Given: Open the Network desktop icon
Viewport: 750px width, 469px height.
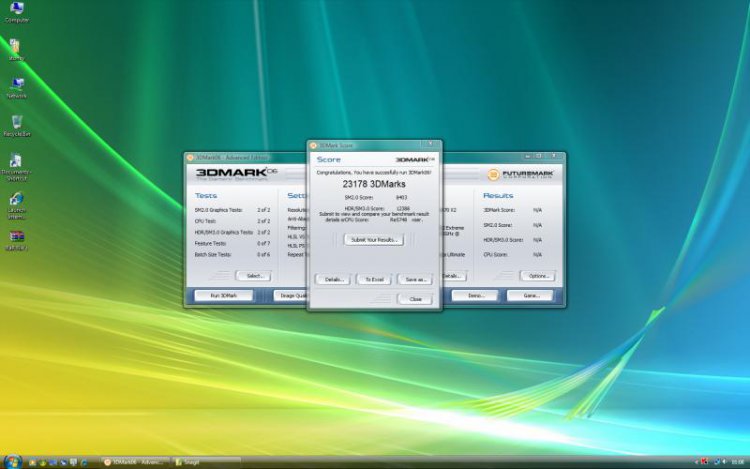Looking at the screenshot, I should [x=17, y=88].
